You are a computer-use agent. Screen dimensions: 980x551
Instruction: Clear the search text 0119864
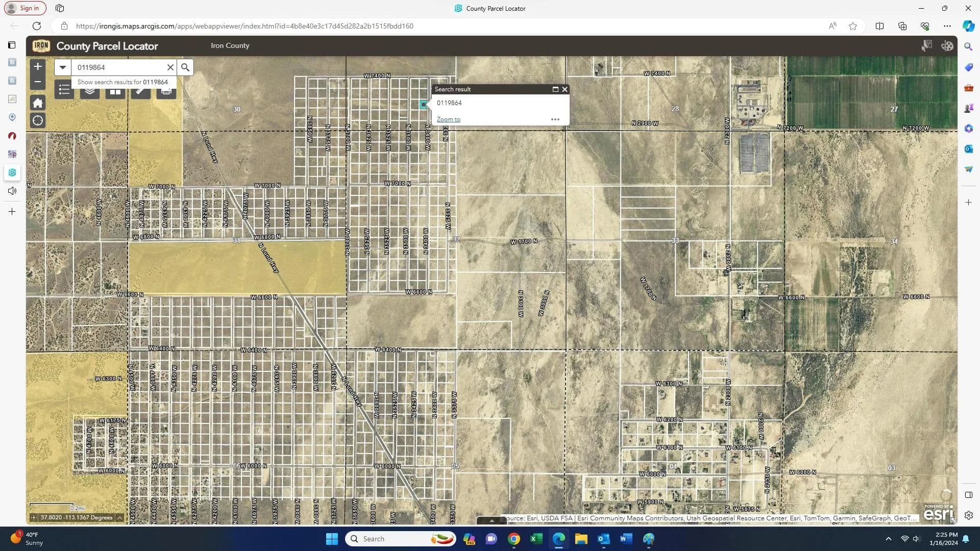click(x=170, y=67)
